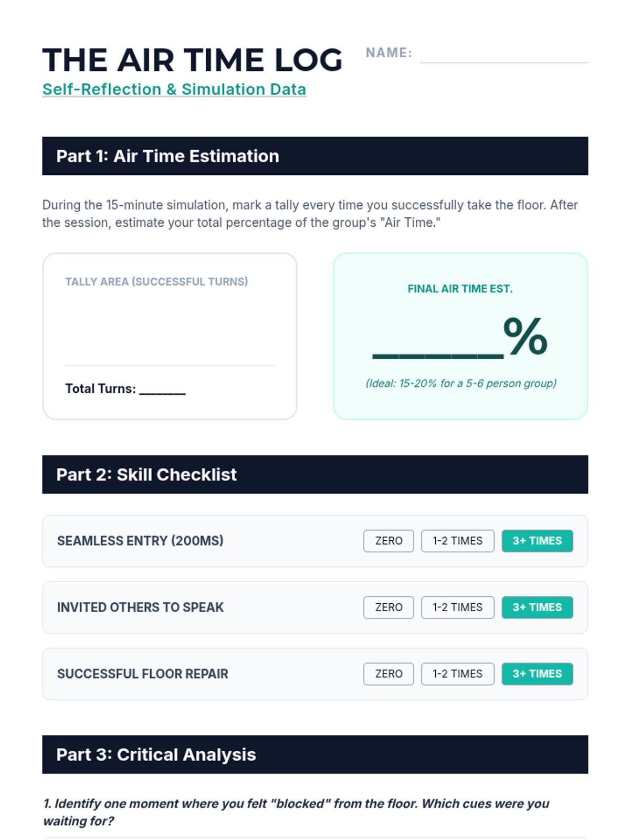
Task: Select 1-2 TIMES for Seamless Entry
Action: pyautogui.click(x=457, y=541)
